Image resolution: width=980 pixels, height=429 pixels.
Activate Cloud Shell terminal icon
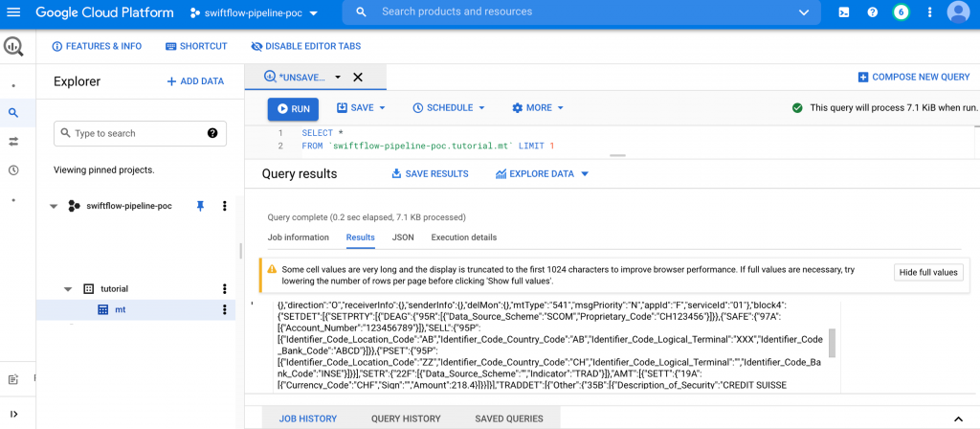(843, 12)
